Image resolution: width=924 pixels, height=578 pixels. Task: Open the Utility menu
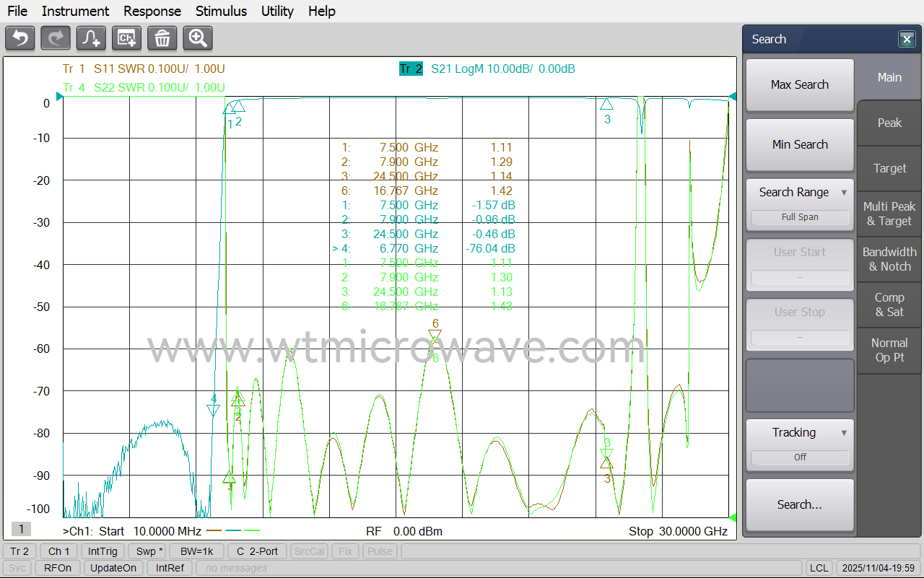click(277, 11)
